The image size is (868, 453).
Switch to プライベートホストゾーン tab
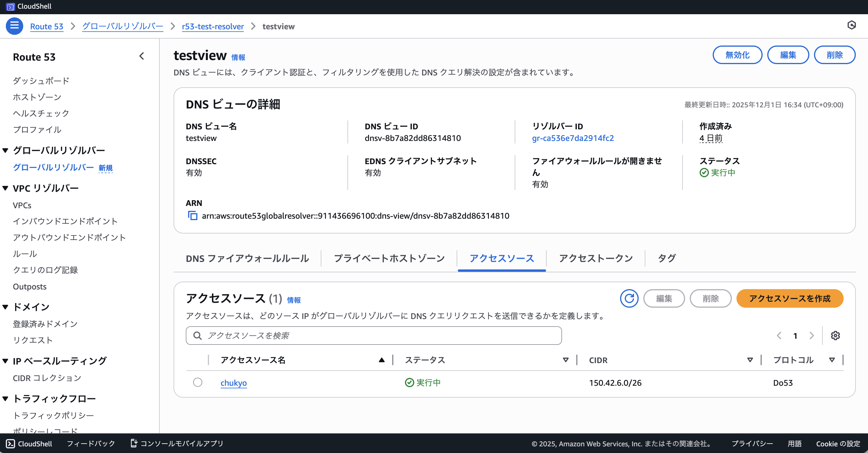pos(389,258)
